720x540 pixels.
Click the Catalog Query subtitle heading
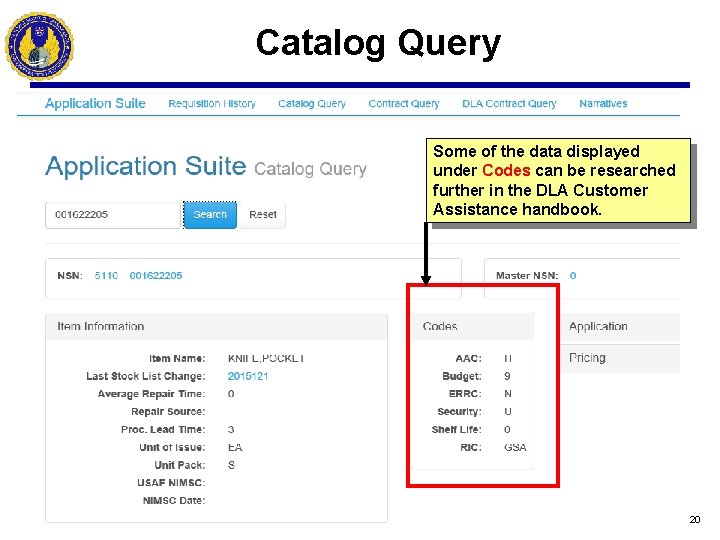coord(310,169)
